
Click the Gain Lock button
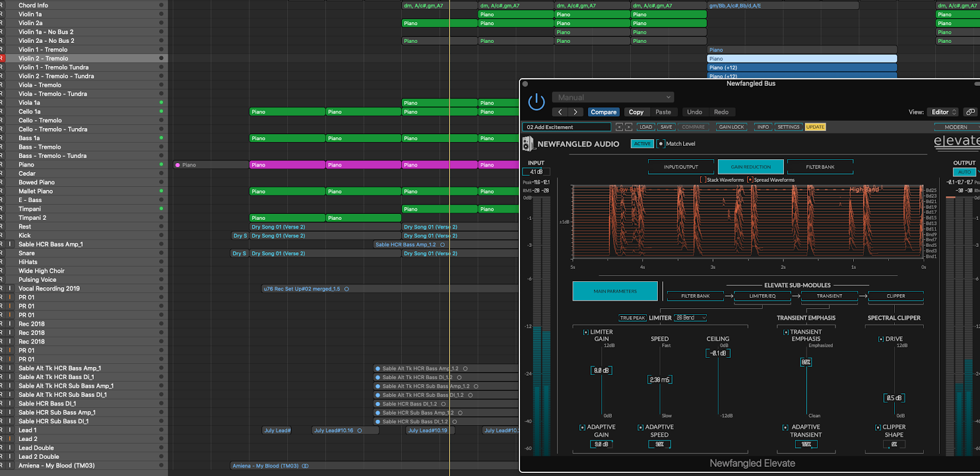click(x=731, y=127)
